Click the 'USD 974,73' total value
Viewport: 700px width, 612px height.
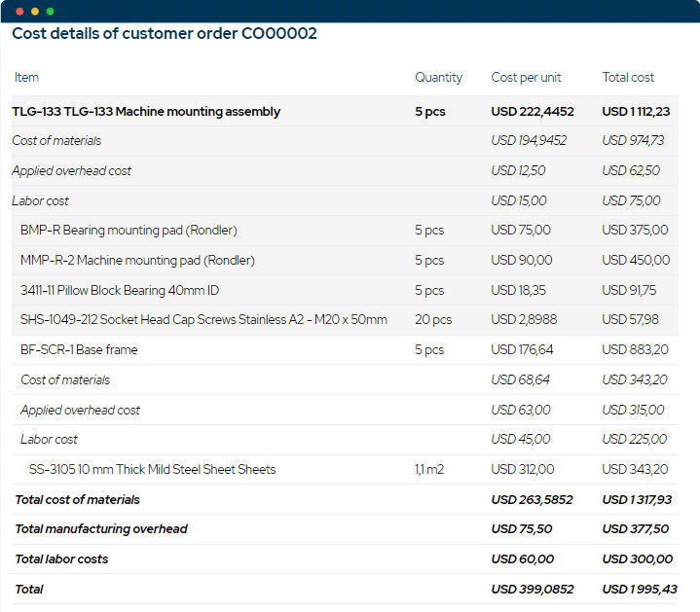click(633, 140)
